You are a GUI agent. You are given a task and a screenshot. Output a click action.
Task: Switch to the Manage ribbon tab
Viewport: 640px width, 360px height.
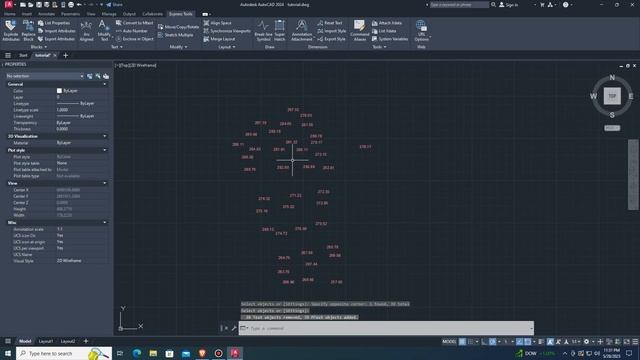(109, 14)
